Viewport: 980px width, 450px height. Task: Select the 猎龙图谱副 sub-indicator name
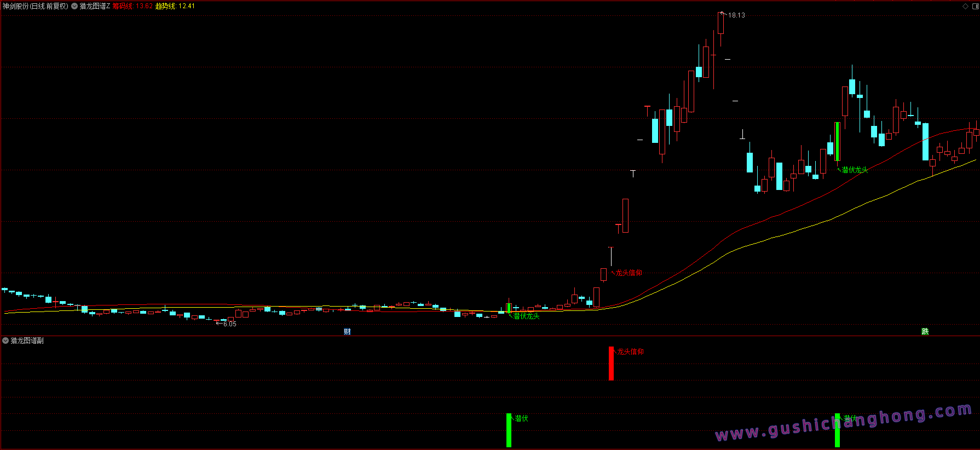click(x=27, y=341)
